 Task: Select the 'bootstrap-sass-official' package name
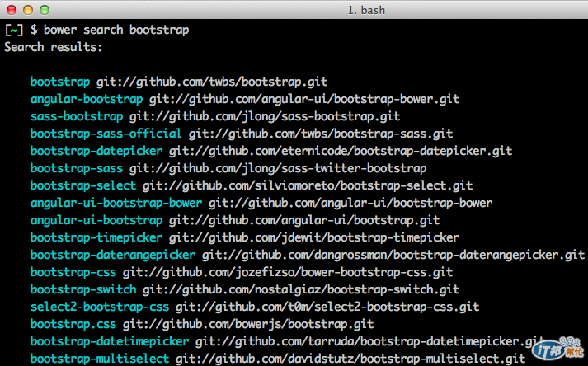pos(106,134)
